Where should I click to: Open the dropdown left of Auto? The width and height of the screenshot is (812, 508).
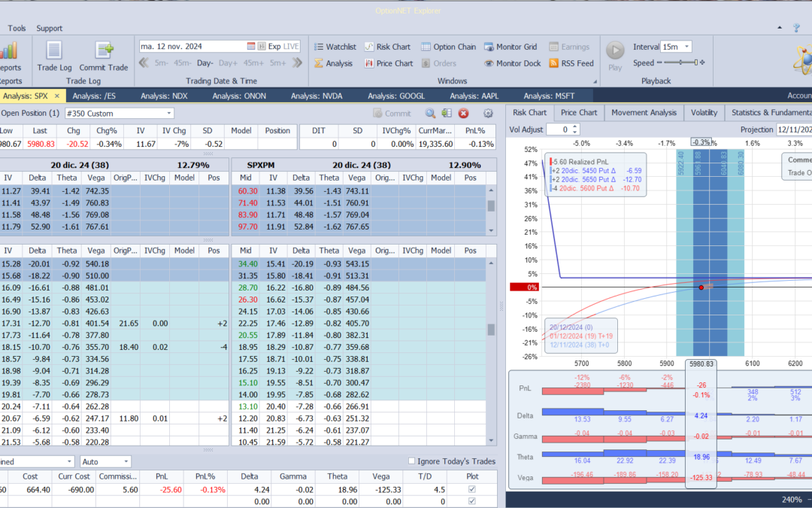69,461
